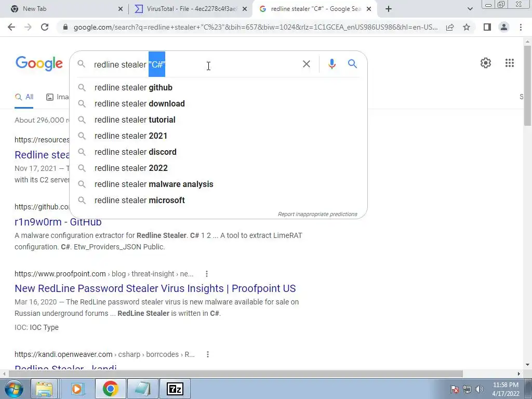Choose suggestion redline stealer download
This screenshot has height=399, width=532.
(x=219, y=103)
